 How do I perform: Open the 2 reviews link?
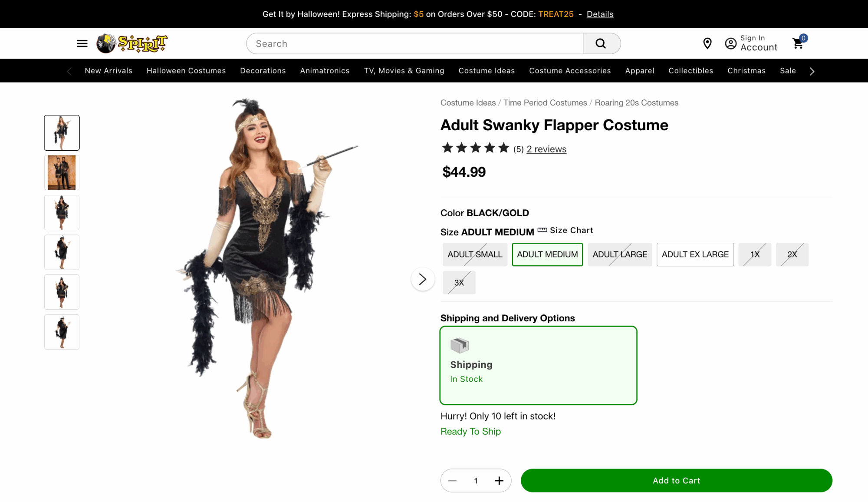point(546,149)
